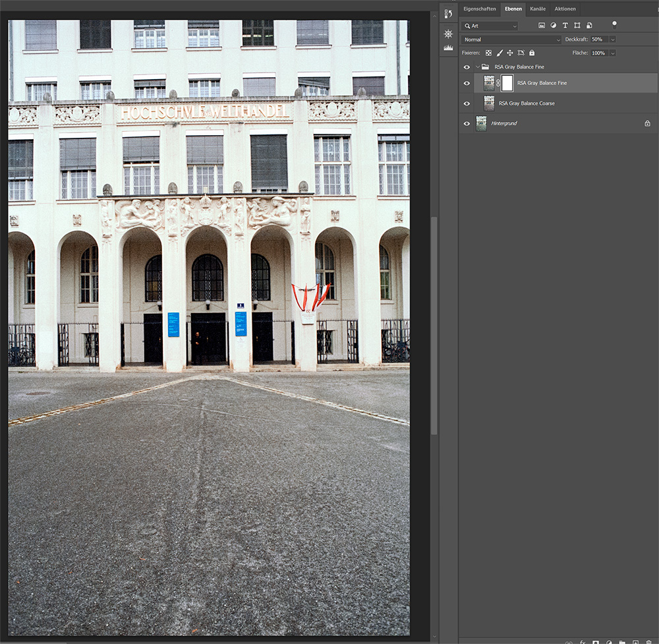Lock layer position

[510, 53]
